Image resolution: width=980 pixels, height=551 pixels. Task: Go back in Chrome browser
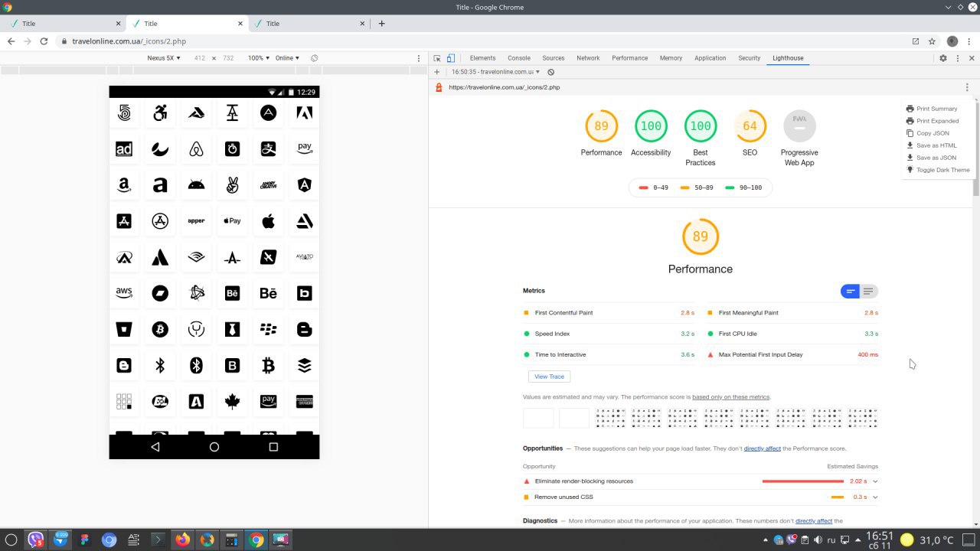tap(11, 41)
